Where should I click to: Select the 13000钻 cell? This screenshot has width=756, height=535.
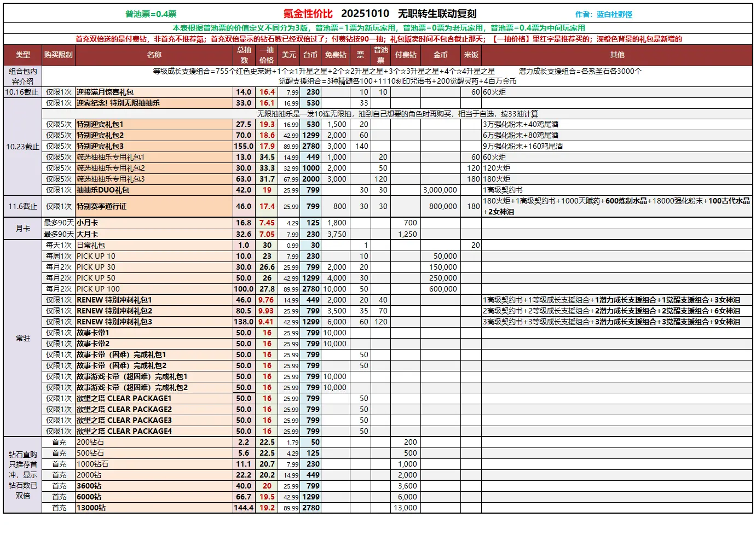click(x=91, y=508)
